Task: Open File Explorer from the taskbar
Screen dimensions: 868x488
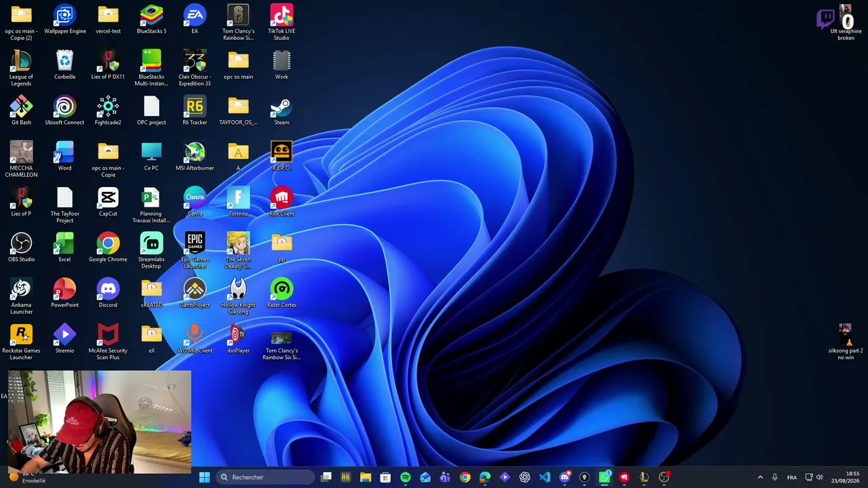Action: pyautogui.click(x=366, y=477)
